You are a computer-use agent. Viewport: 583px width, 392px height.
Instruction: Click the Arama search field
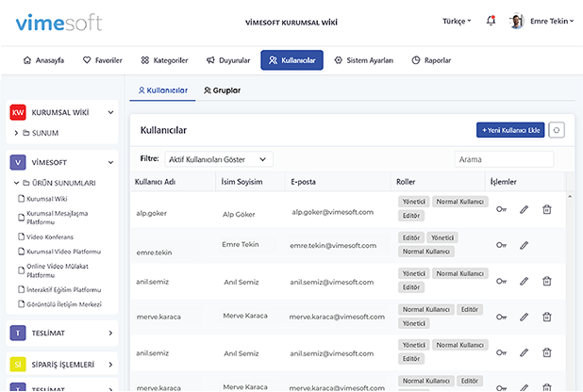[x=504, y=159]
